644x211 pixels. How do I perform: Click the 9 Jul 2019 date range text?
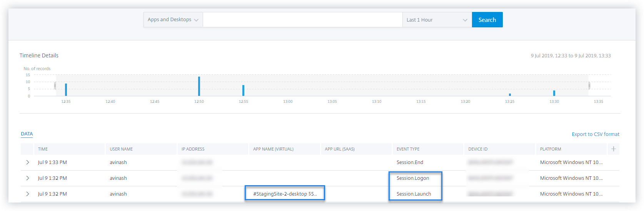(x=571, y=56)
